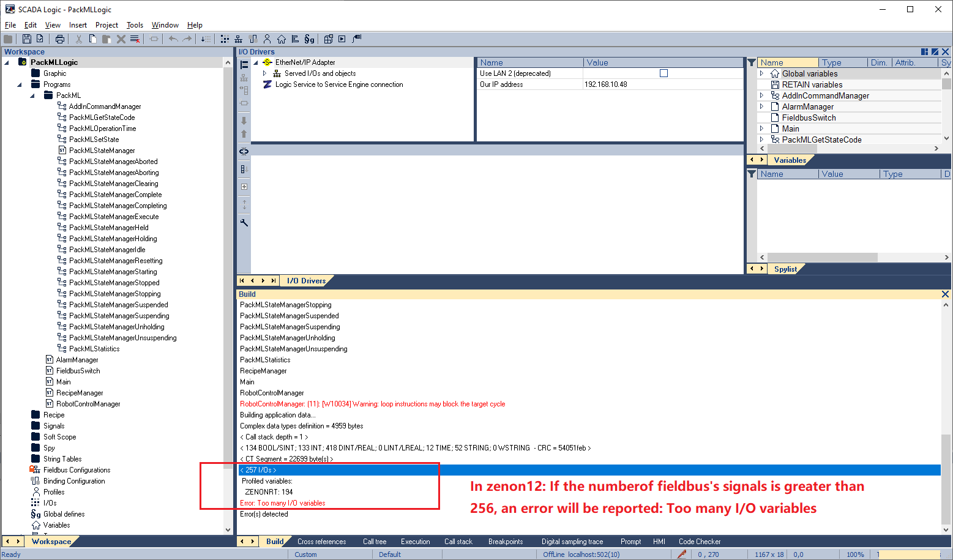Click the Copy icon in the toolbar
953x560 pixels.
(92, 39)
